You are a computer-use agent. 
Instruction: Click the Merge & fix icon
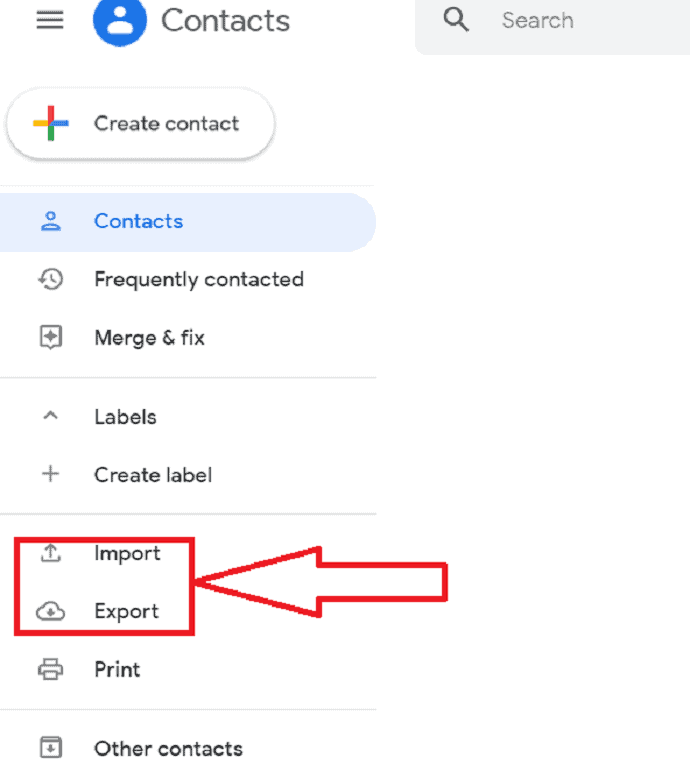click(51, 337)
